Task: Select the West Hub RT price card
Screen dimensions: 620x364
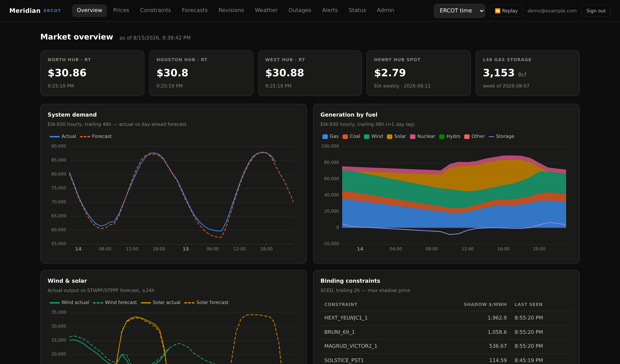Action: pyautogui.click(x=310, y=73)
